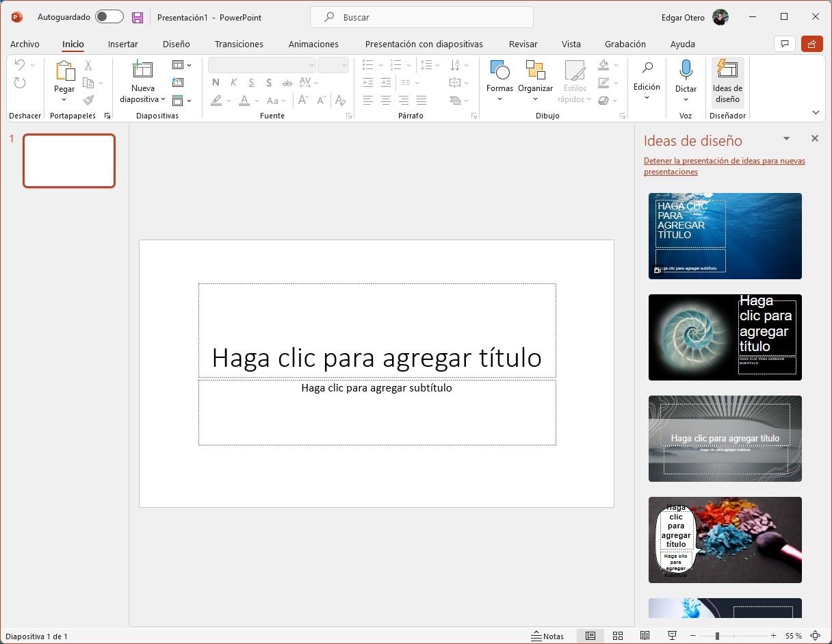The width and height of the screenshot is (832, 644).
Task: Apply italic formatting
Action: [x=233, y=82]
